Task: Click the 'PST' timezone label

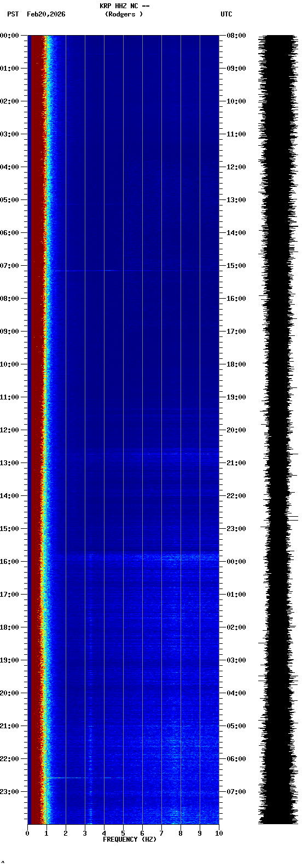Action: [x=13, y=14]
